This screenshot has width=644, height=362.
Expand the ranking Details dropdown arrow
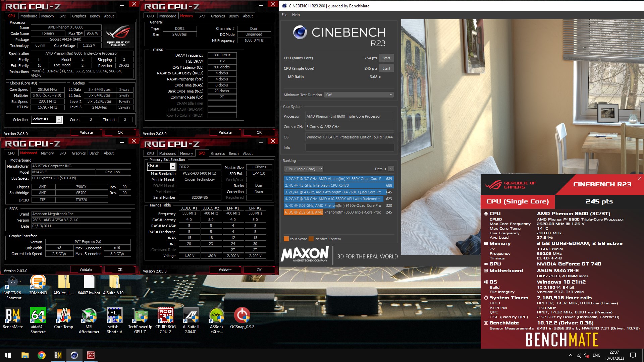pos(391,169)
